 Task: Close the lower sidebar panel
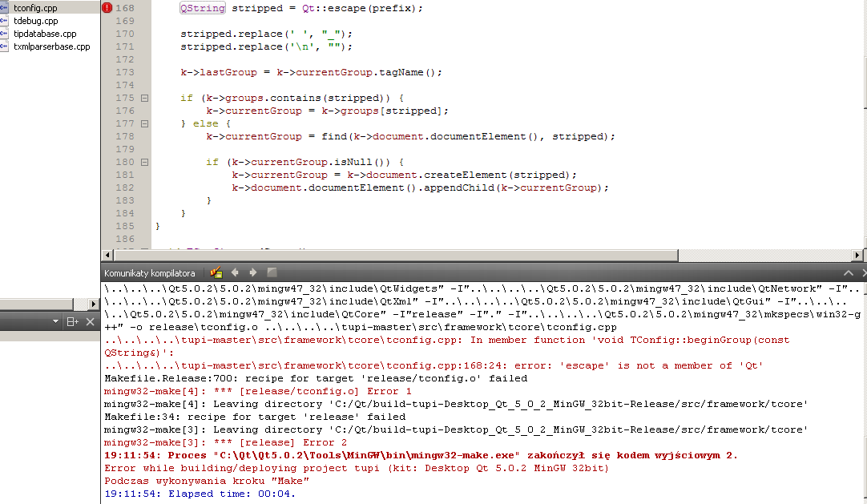click(x=90, y=321)
